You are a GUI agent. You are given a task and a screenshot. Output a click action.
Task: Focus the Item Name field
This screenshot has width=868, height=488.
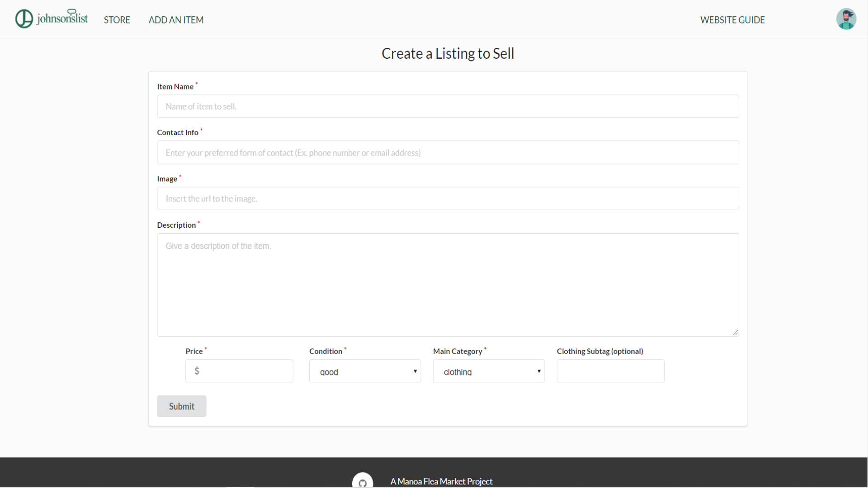(448, 106)
